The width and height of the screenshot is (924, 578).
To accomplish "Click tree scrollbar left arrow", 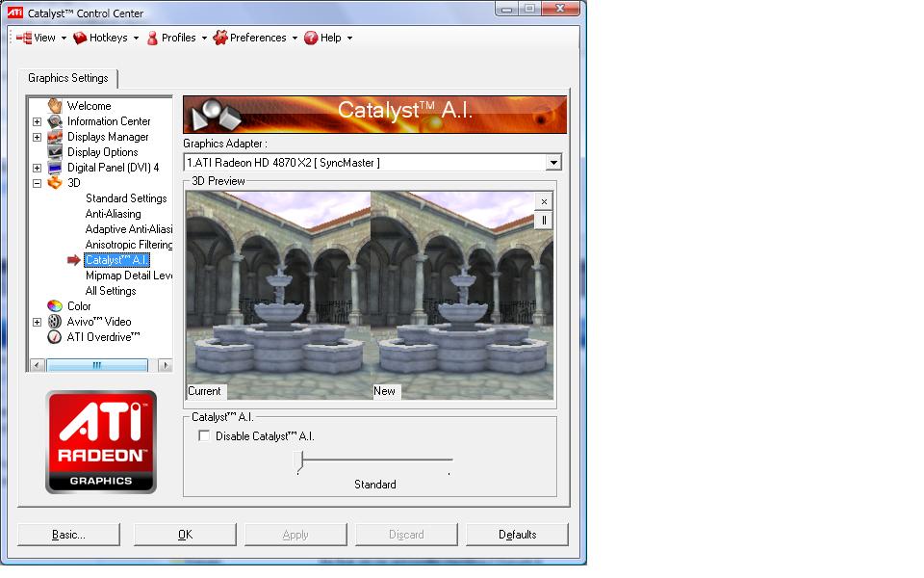I will 37,365.
